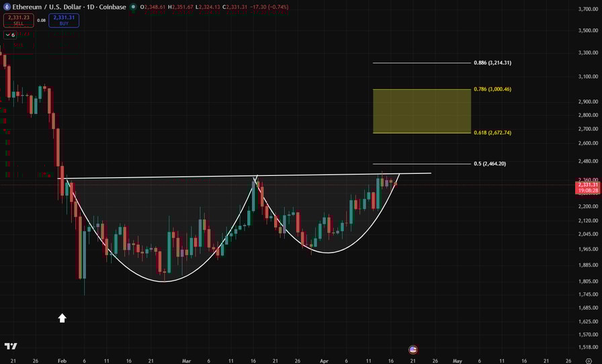
Task: Click the Ethereum symbol logo icon
Action: pos(7,7)
